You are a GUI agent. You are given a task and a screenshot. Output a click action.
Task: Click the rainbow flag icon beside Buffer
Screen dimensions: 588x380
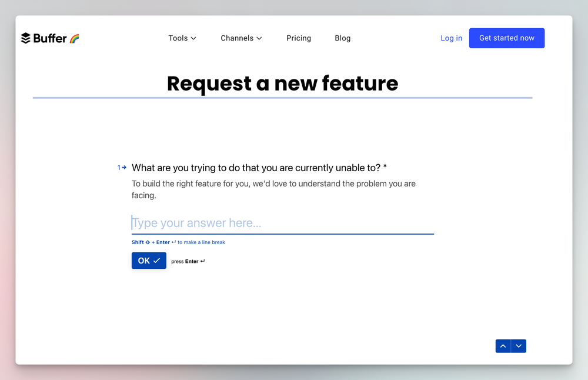click(x=74, y=38)
